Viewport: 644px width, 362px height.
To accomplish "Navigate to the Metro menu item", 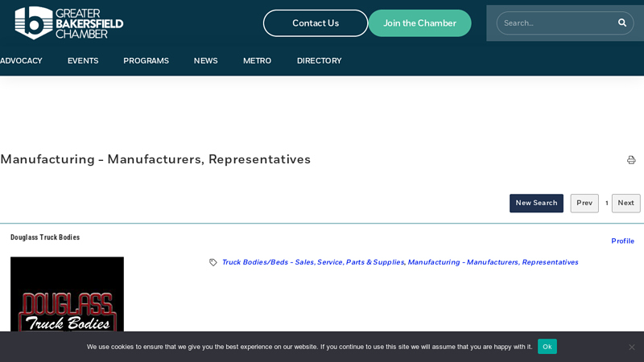I will [x=257, y=61].
